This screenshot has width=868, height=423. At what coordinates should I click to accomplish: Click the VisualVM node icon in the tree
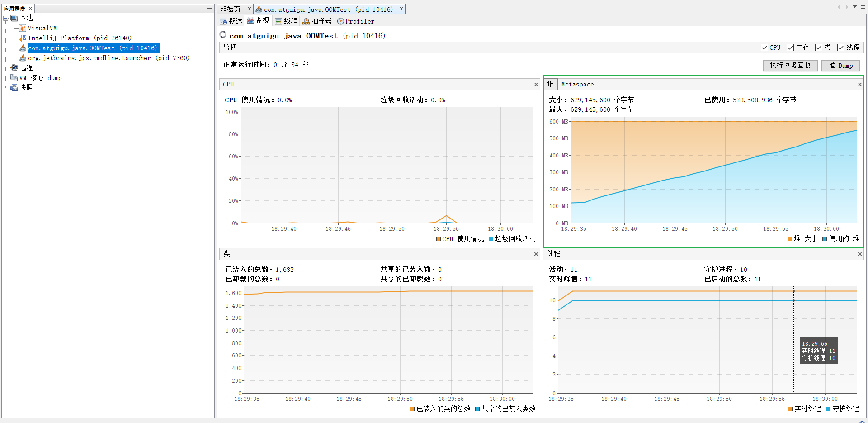click(x=23, y=28)
